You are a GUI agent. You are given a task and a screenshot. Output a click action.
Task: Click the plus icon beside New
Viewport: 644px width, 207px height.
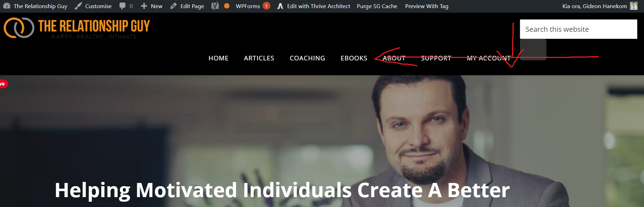coord(144,6)
